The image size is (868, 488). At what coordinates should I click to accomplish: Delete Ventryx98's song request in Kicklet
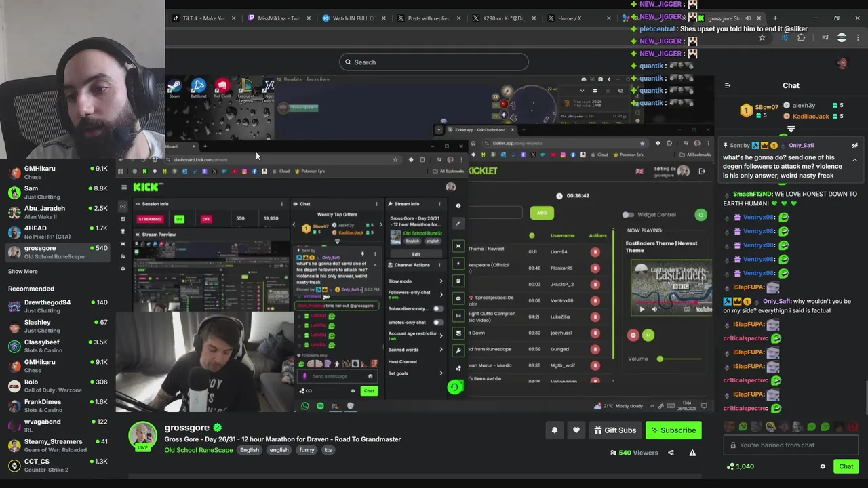595,300
